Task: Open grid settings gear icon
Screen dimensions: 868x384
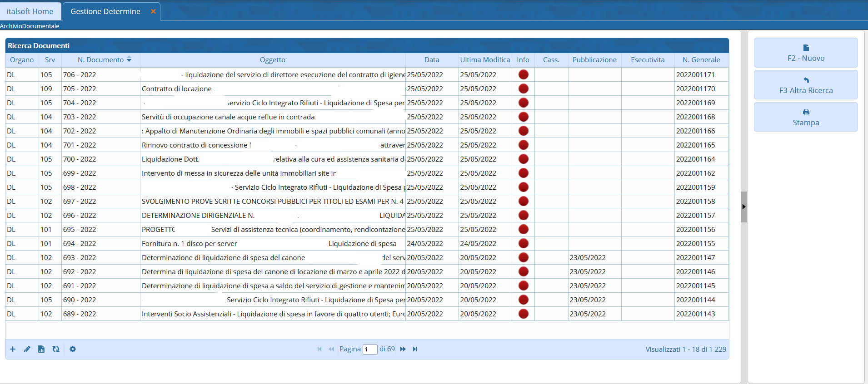Action: coord(73,349)
